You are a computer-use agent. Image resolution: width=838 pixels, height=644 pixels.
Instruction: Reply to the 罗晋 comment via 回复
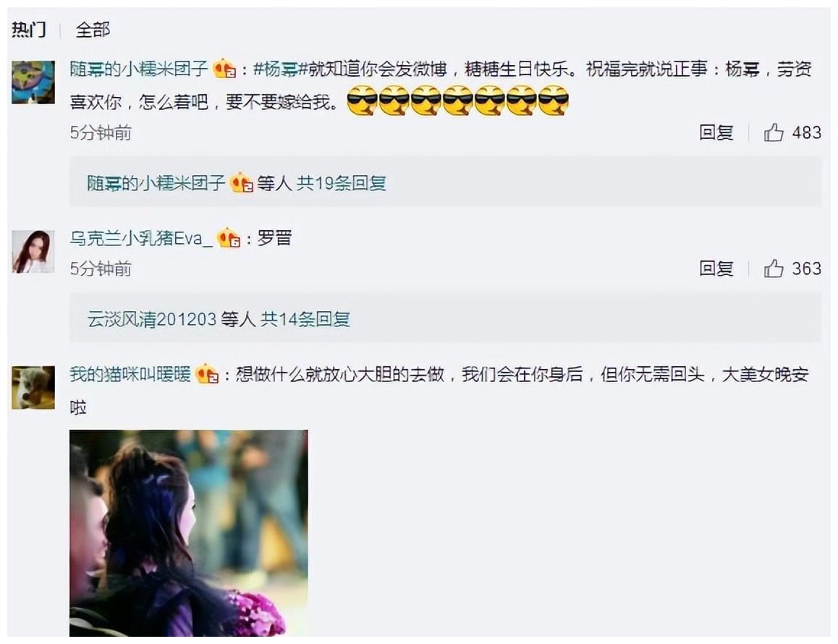pos(716,268)
